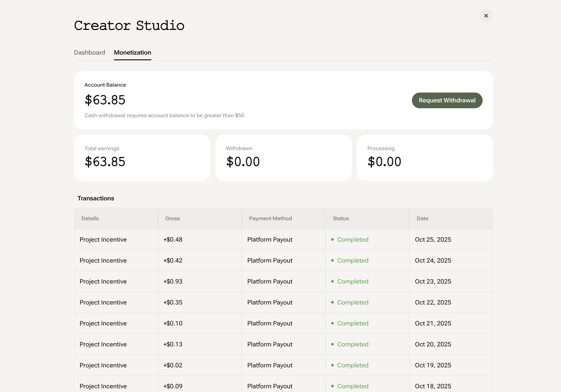Click the green Completed status for Oct 21, 2025
The height and width of the screenshot is (392, 561).
point(353,323)
